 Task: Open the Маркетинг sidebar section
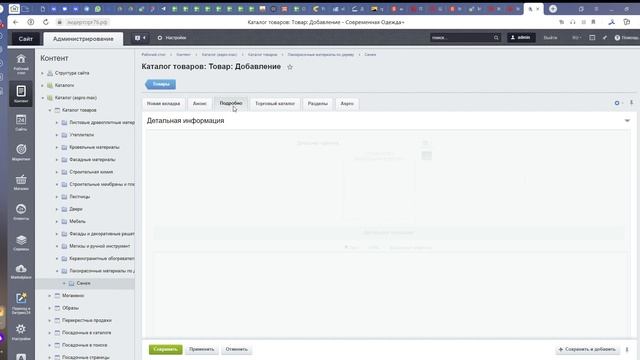click(x=21, y=152)
